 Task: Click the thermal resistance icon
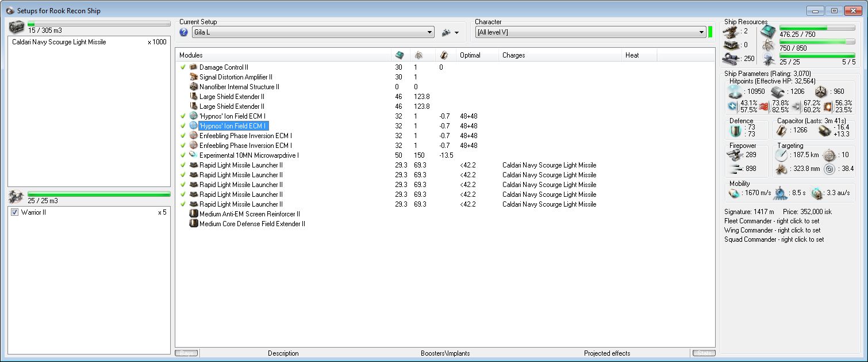pos(765,106)
